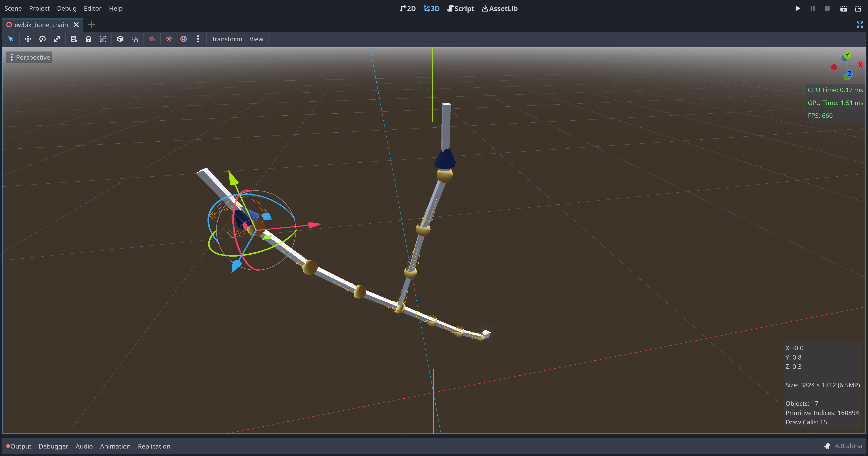Open sun and environment settings dots
The height and width of the screenshot is (456, 868).
coord(198,39)
